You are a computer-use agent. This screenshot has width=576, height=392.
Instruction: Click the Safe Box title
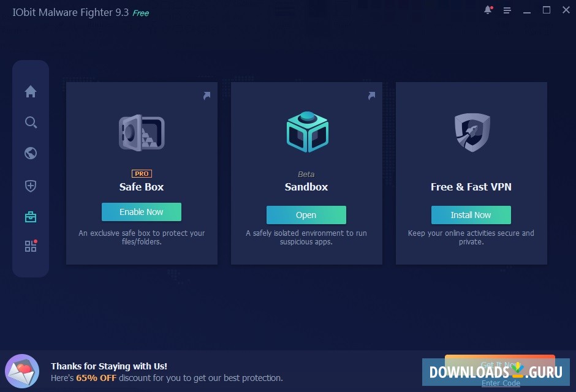142,187
